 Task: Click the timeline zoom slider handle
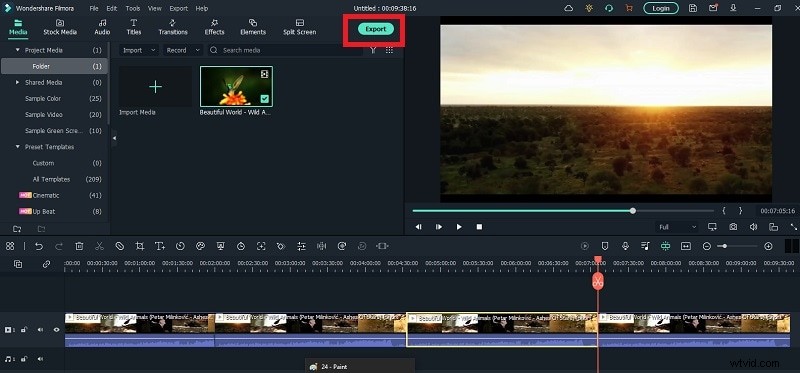(x=724, y=246)
